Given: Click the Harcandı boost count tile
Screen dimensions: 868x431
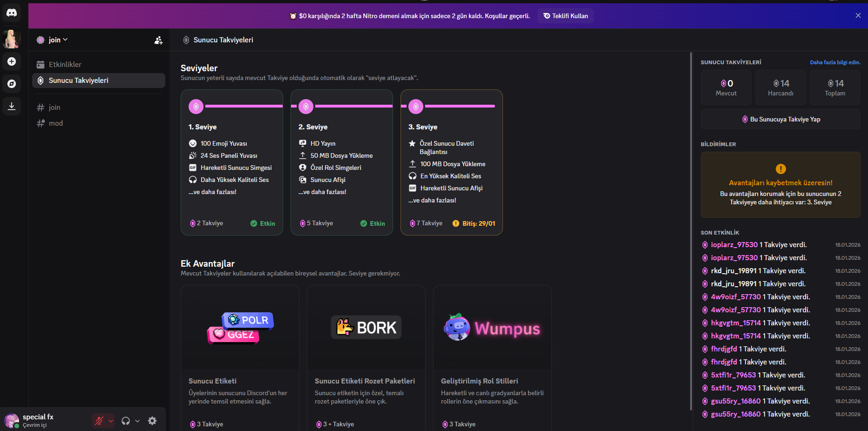Looking at the screenshot, I should coord(781,87).
